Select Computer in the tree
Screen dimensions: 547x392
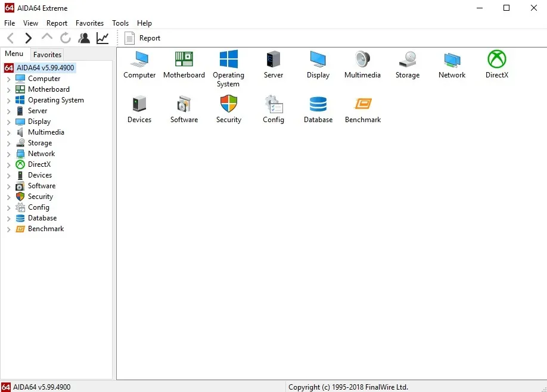coord(44,79)
